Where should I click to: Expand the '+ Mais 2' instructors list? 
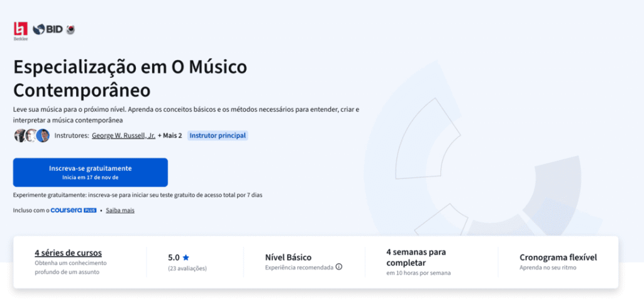tap(170, 136)
